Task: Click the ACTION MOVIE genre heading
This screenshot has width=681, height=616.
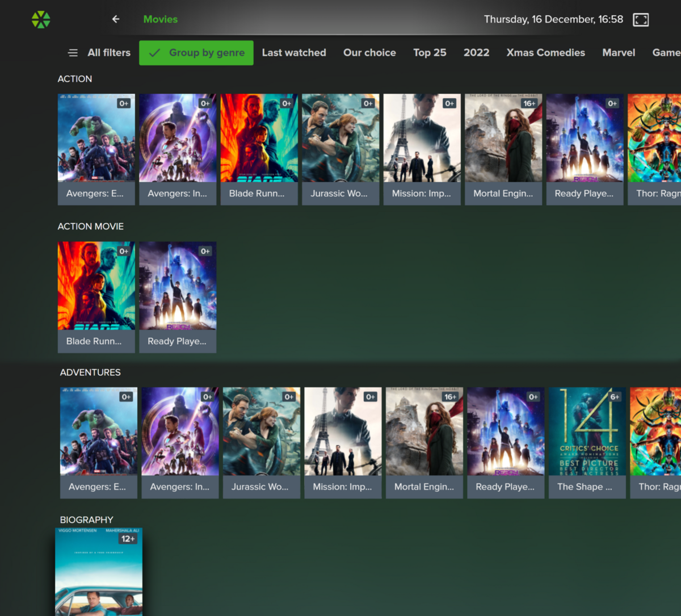Action: [91, 227]
